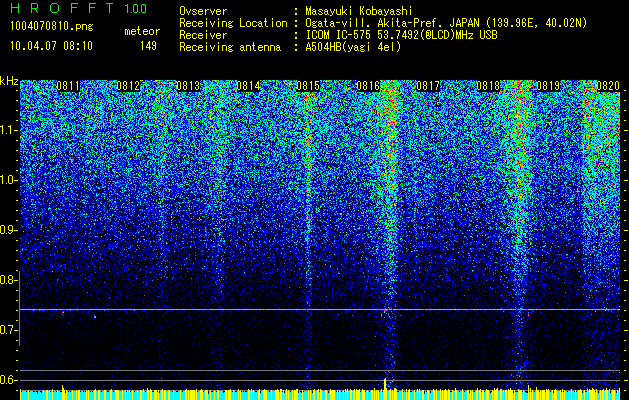Click the 0.8 frequency axis label

pyautogui.click(x=7, y=280)
